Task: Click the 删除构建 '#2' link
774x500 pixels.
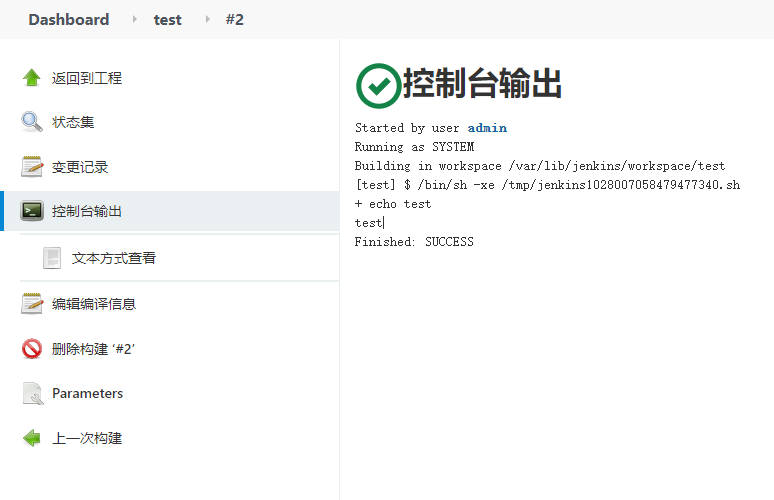Action: pyautogui.click(x=93, y=349)
